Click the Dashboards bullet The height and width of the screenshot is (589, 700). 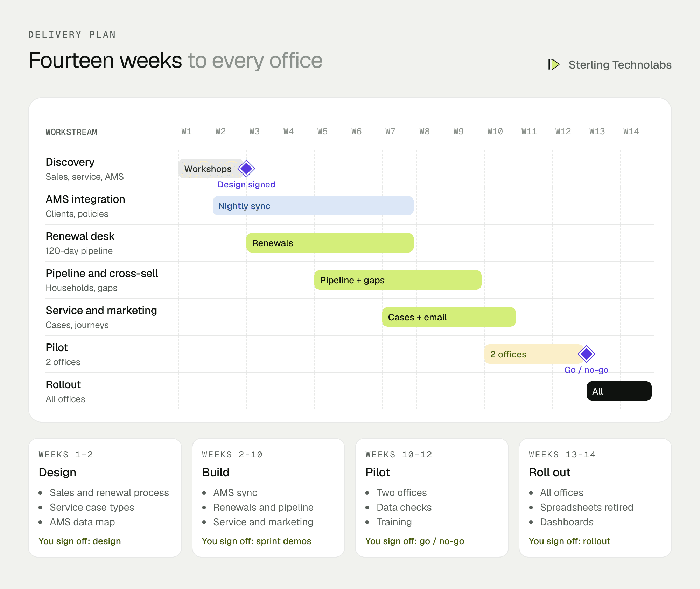coord(567,522)
